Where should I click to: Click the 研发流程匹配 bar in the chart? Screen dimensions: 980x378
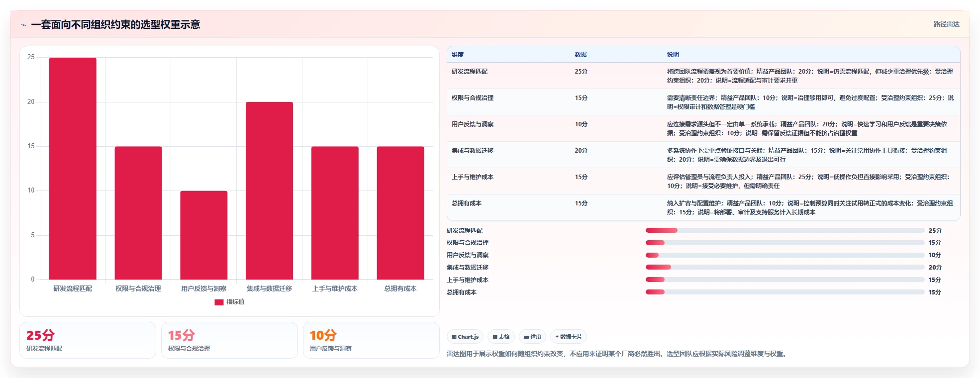pyautogui.click(x=73, y=169)
